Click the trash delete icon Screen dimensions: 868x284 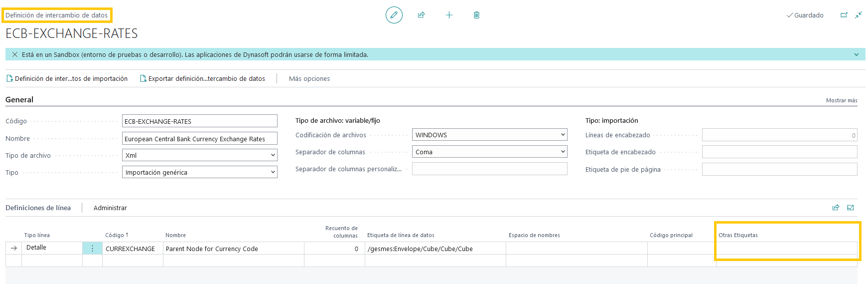coord(476,15)
